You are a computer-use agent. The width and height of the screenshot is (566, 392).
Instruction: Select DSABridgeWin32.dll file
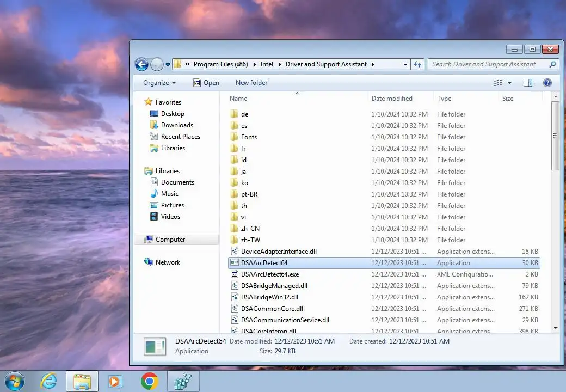point(384,297)
